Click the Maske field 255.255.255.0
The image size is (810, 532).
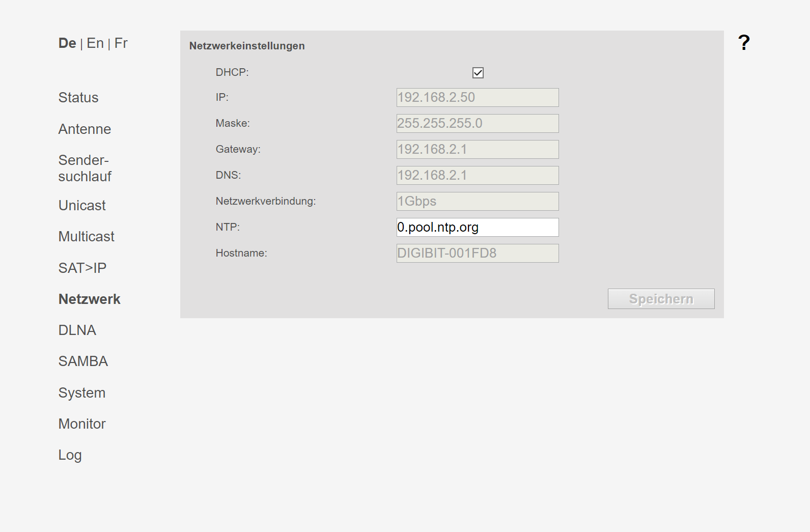(478, 123)
